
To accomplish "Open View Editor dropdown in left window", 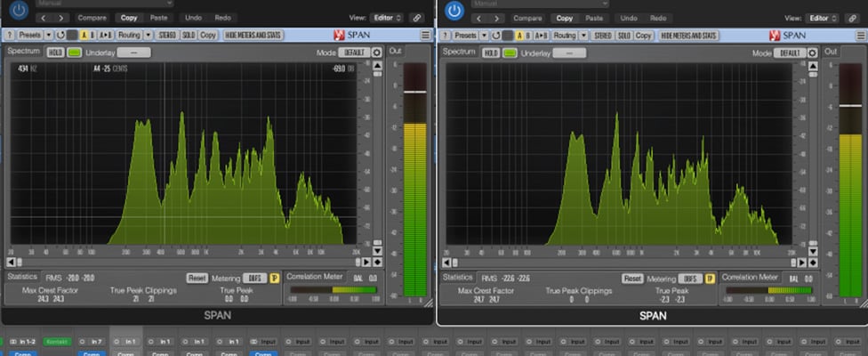I will click(387, 18).
